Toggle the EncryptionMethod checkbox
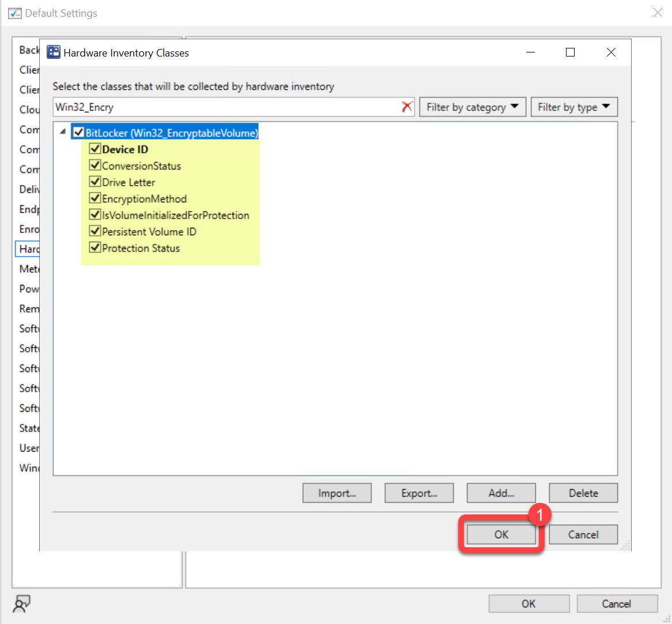 tap(95, 198)
